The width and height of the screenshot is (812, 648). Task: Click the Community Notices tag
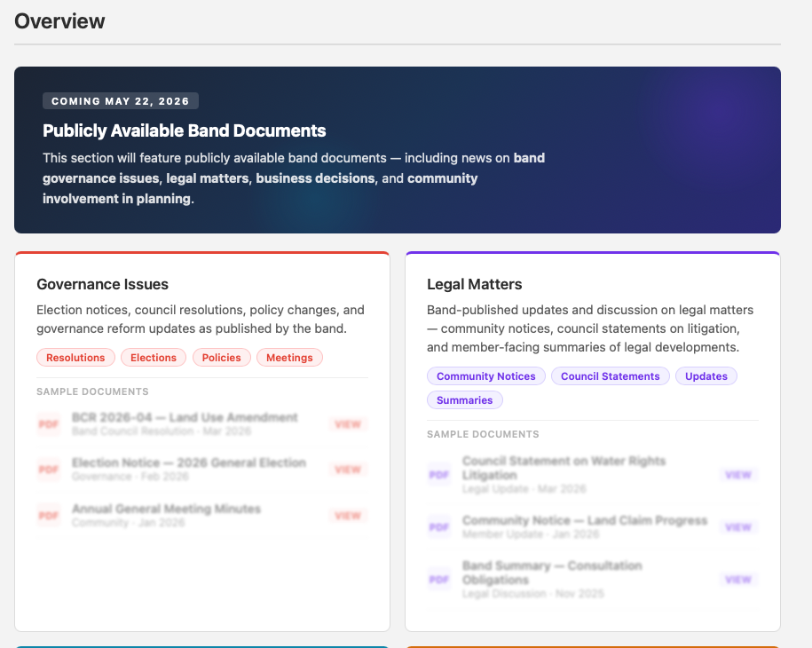(485, 375)
